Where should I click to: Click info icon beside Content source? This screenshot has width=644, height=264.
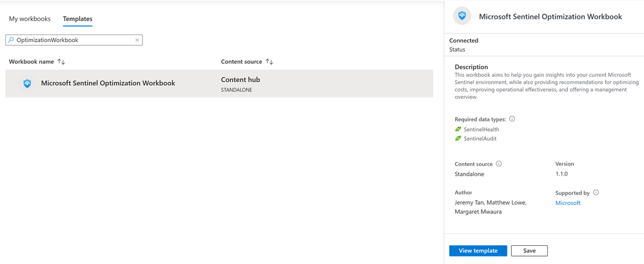point(498,164)
